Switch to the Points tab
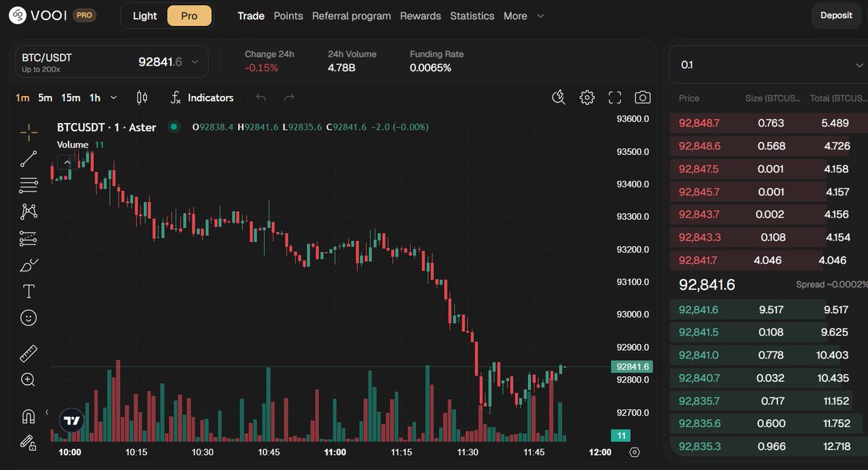Screen dimensions: 868x470 [288, 15]
